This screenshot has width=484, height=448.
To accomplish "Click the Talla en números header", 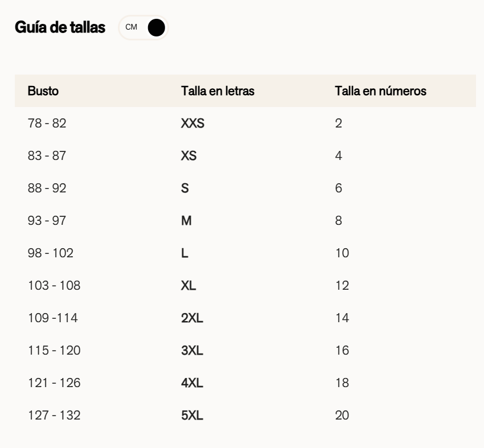I will coord(381,91).
